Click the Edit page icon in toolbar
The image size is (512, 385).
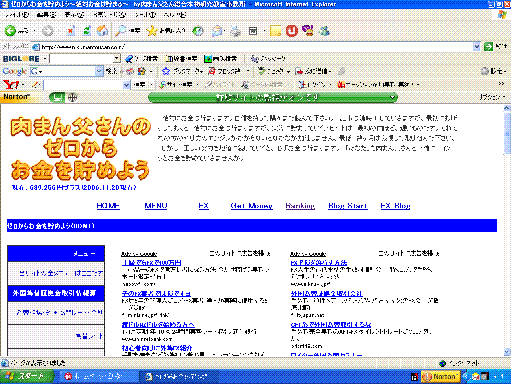pyautogui.click(x=253, y=31)
